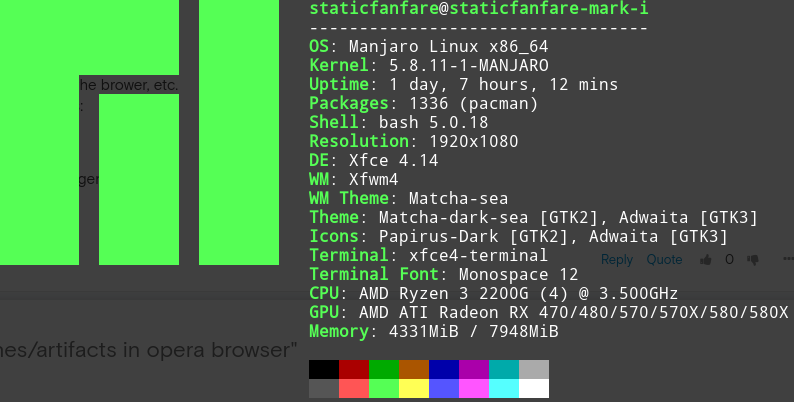
Task: Click the thumbs-down dislike icon
Action: [x=753, y=260]
